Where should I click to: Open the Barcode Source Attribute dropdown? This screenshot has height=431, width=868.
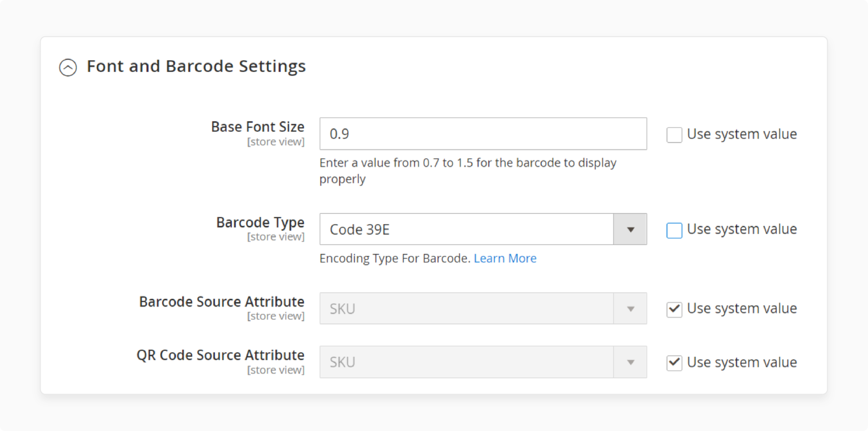click(483, 308)
